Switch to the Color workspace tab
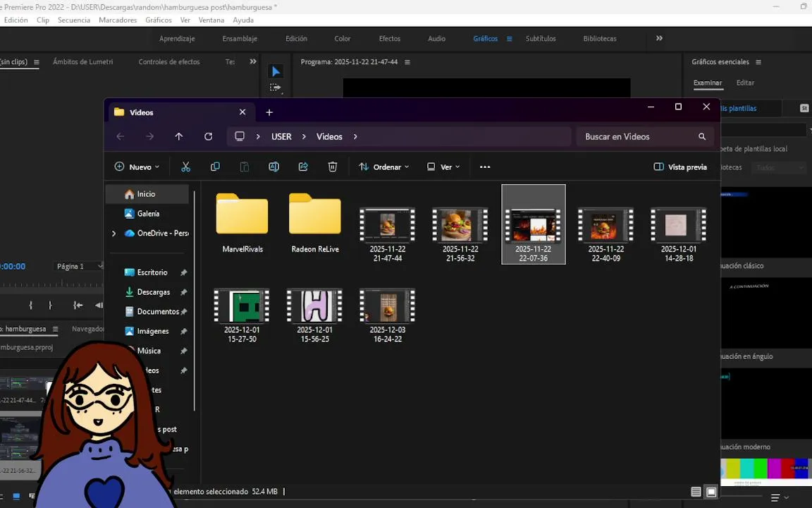The width and height of the screenshot is (812, 508). (343, 39)
